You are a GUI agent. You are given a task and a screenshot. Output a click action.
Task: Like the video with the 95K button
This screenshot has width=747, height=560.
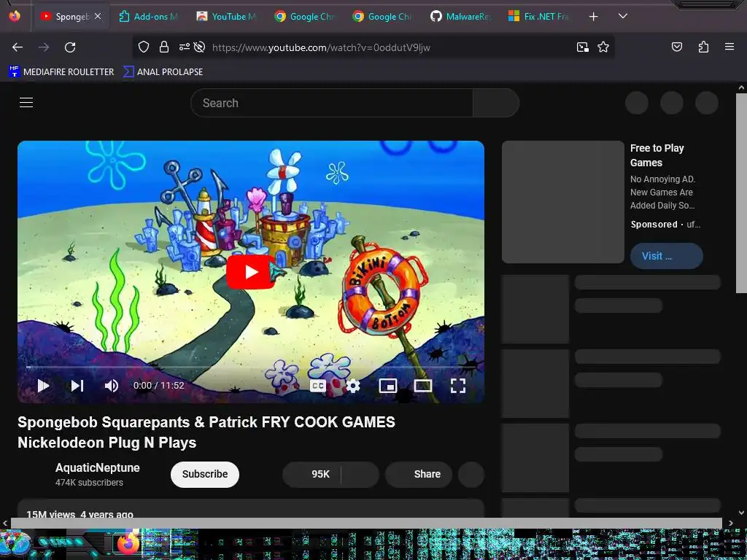311,474
